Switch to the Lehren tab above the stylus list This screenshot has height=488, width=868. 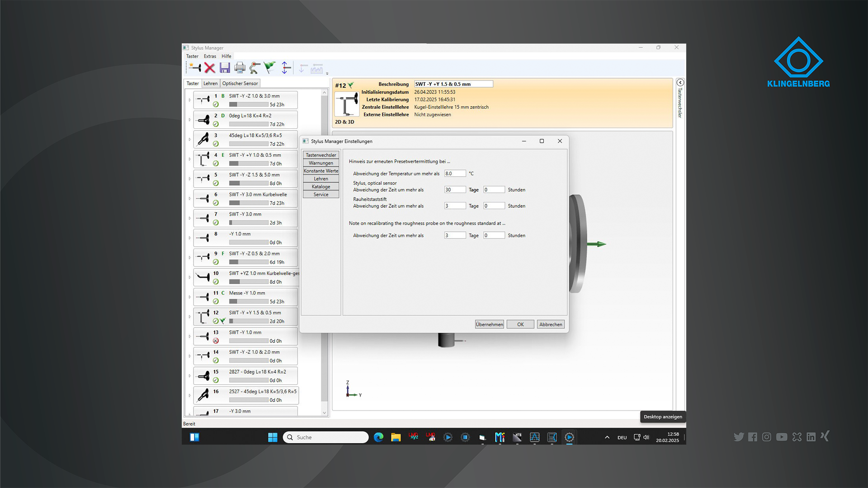point(210,84)
